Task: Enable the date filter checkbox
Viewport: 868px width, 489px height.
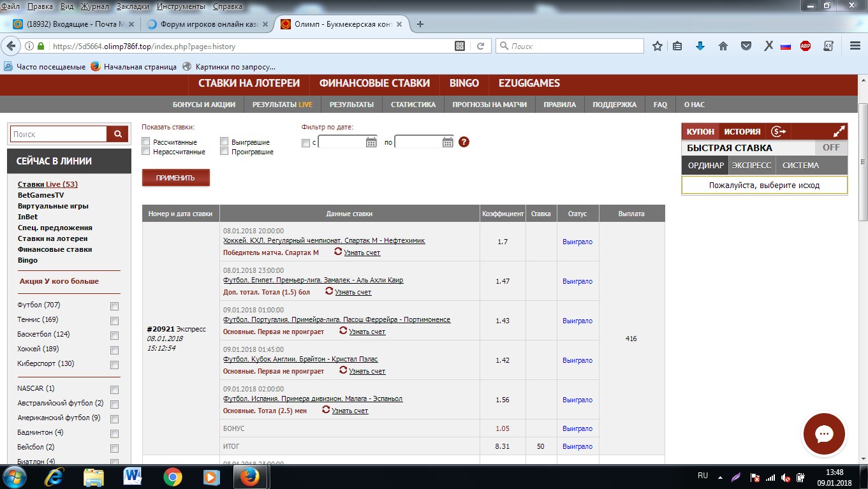Action: [305, 143]
